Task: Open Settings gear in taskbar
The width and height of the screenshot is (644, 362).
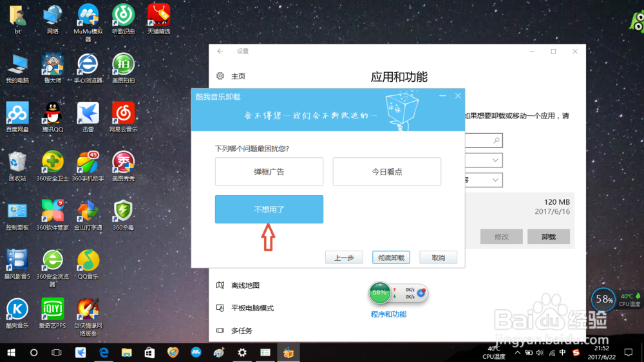Action: [242, 352]
